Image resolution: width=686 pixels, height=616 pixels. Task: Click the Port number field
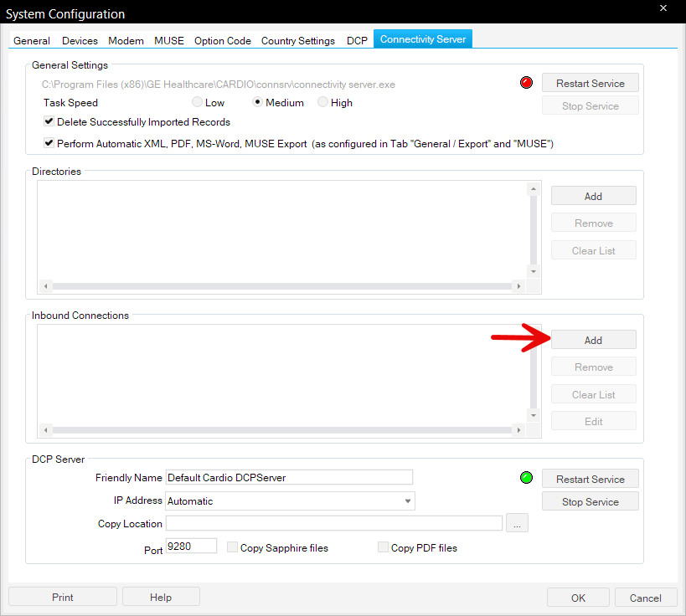coord(191,546)
